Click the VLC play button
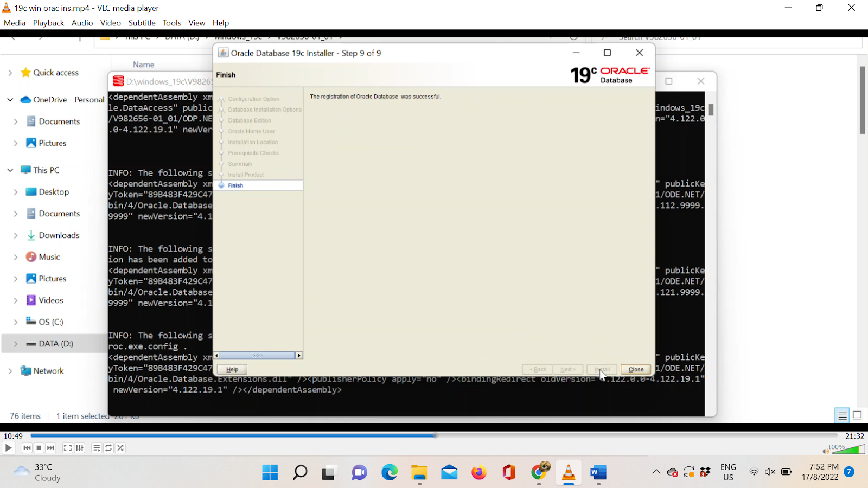 [x=8, y=448]
